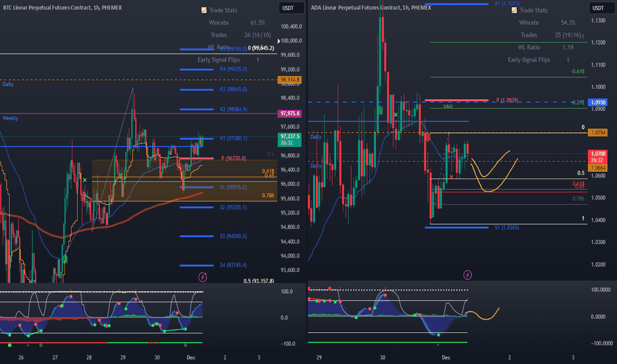Click the Trade Stats icon on BTC chart
617x364 pixels.
click(204, 10)
